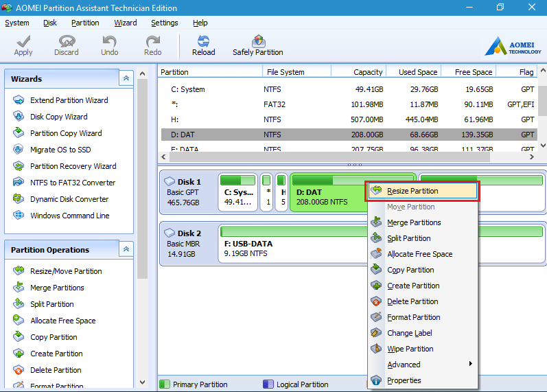This screenshot has height=392, width=547.
Task: Choose Split Partition in context menu
Action: coord(423,238)
